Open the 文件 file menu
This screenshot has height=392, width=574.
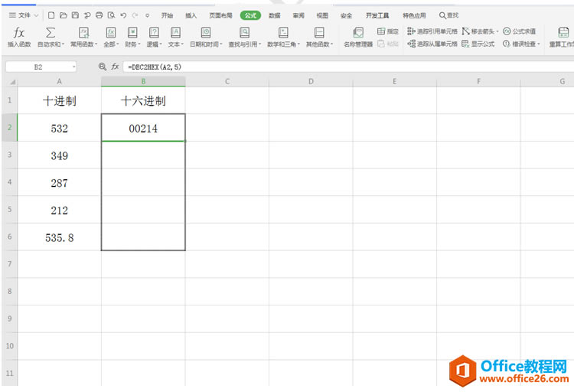click(x=24, y=15)
